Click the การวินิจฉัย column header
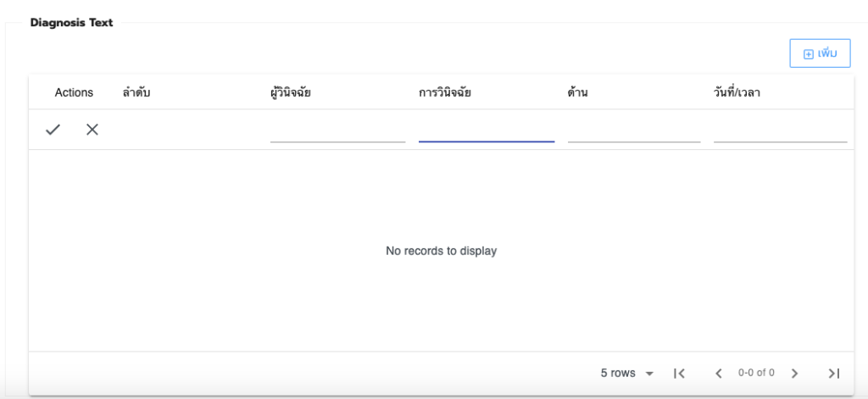868x399 pixels. point(445,92)
